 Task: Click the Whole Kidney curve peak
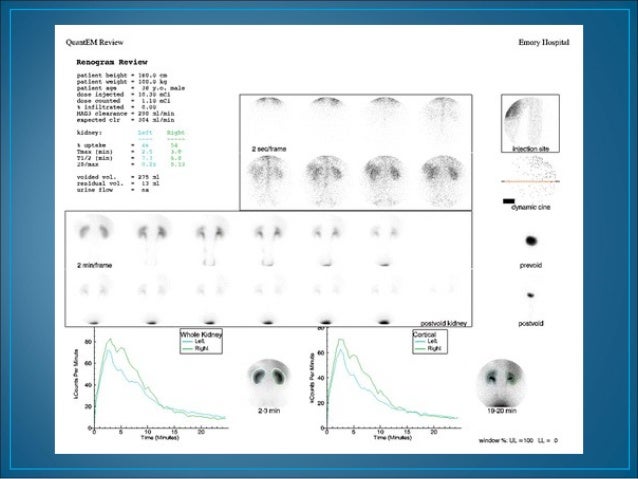(x=112, y=342)
